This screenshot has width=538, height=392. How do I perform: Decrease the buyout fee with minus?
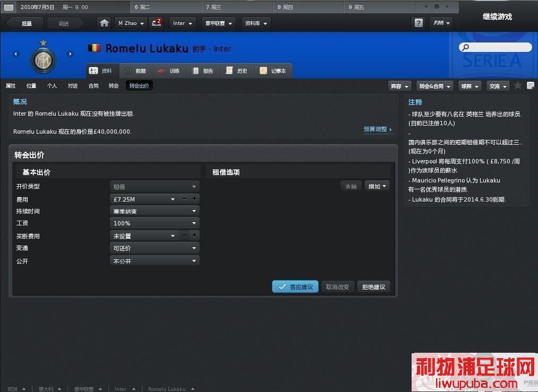coord(184,235)
